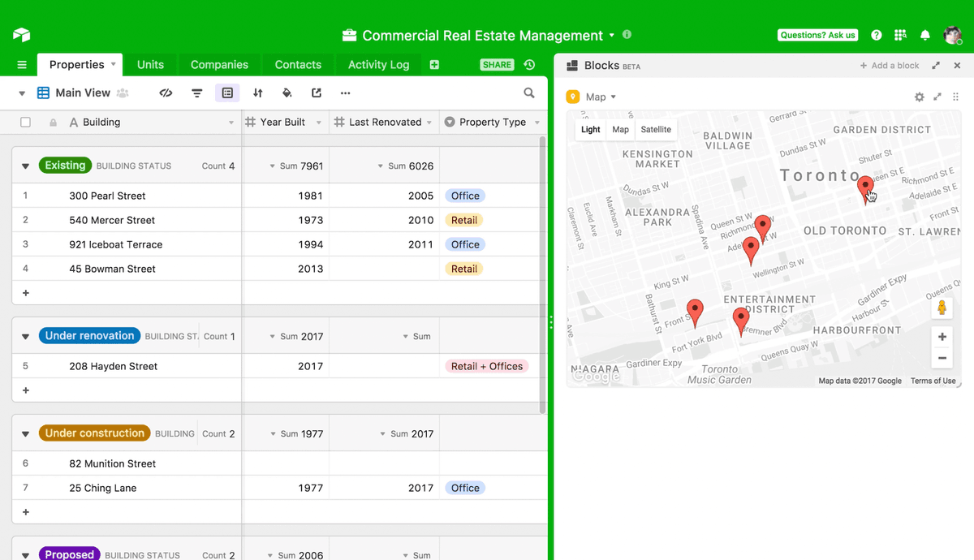Open Property Type column dropdown arrow
The width and height of the screenshot is (974, 560).
[x=536, y=123]
